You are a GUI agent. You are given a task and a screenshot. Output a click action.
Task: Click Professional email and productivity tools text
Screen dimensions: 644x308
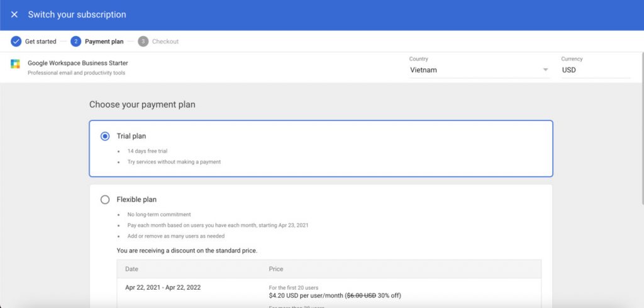tap(76, 73)
